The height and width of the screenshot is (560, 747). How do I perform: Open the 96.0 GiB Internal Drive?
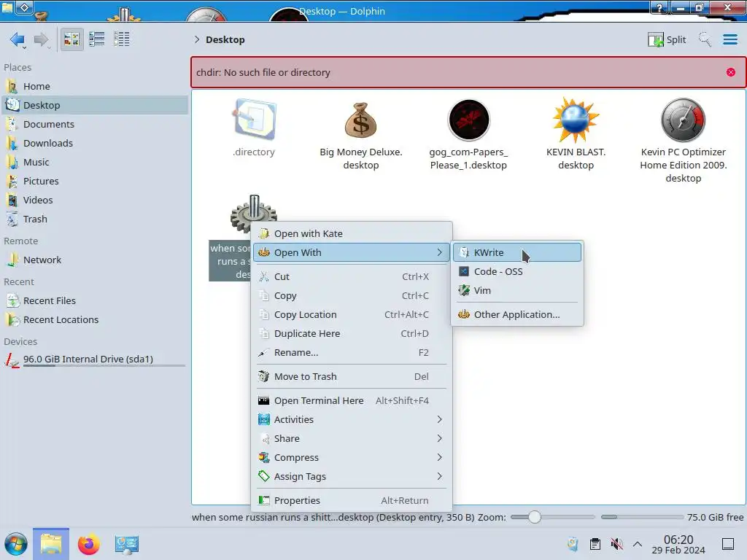[96, 359]
